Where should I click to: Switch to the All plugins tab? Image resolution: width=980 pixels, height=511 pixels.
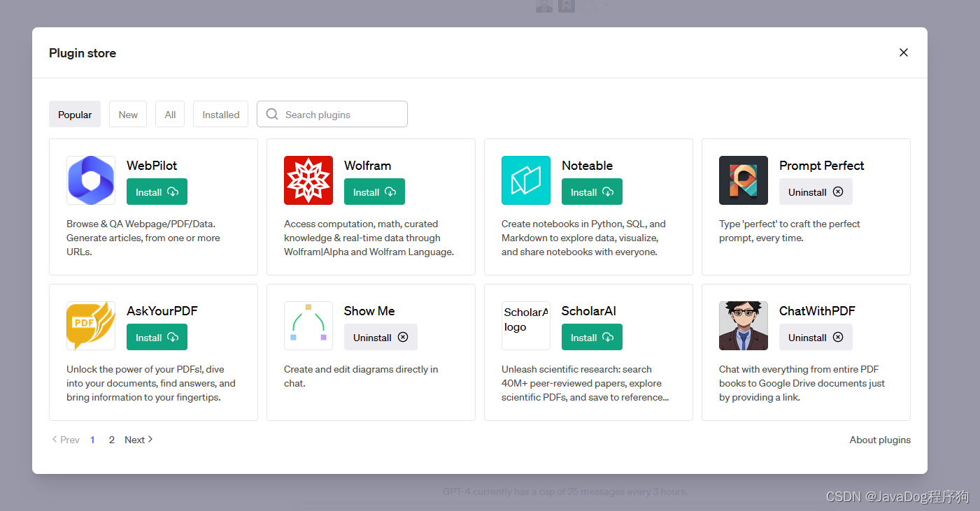pyautogui.click(x=170, y=114)
